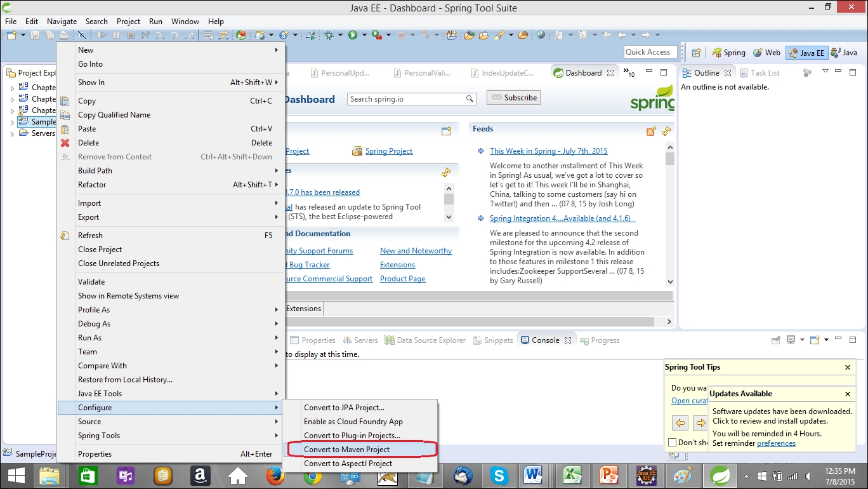Expand the Servers tree node

point(12,134)
